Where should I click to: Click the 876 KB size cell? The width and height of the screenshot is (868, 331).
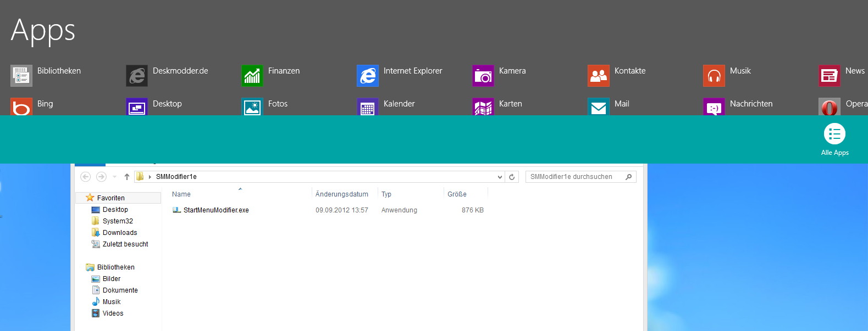click(473, 210)
